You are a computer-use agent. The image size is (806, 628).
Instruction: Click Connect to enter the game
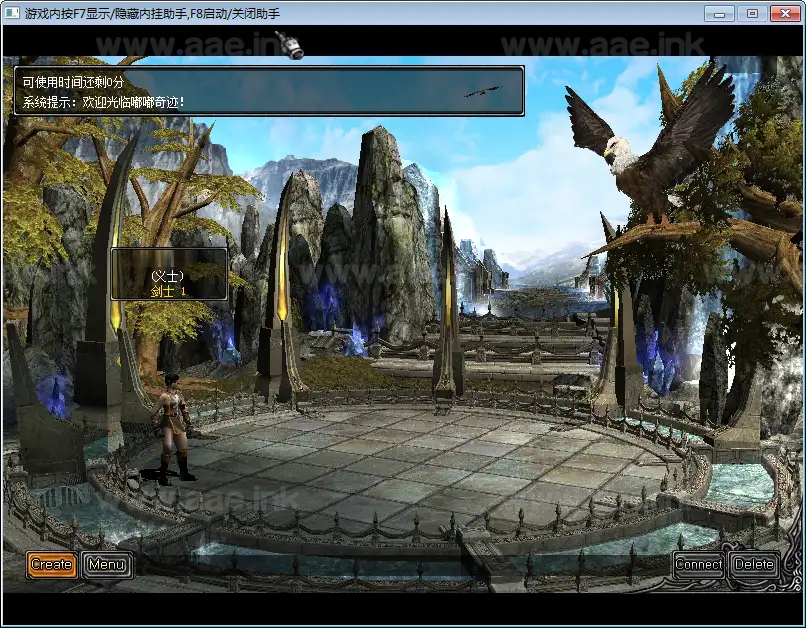(x=698, y=565)
